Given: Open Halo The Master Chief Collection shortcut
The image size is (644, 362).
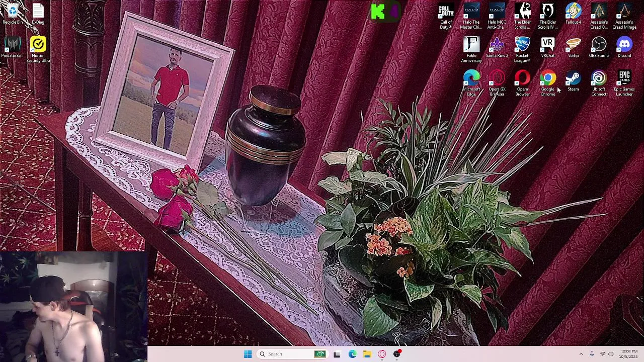Looking at the screenshot, I should click(471, 16).
